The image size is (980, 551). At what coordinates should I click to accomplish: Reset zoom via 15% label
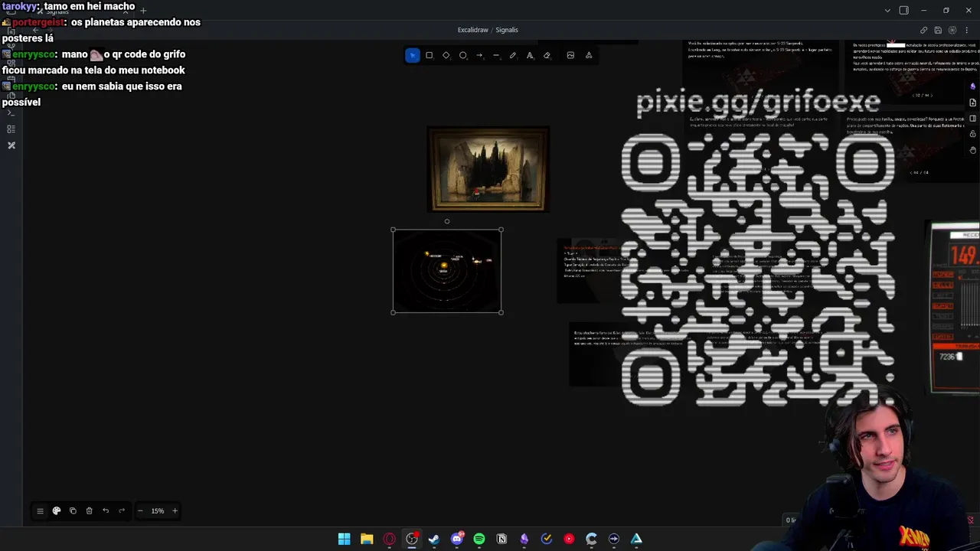pos(157,510)
